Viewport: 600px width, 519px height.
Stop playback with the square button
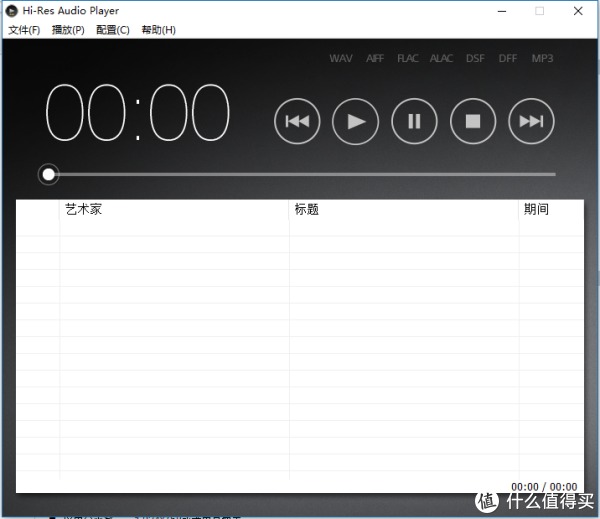click(x=473, y=121)
